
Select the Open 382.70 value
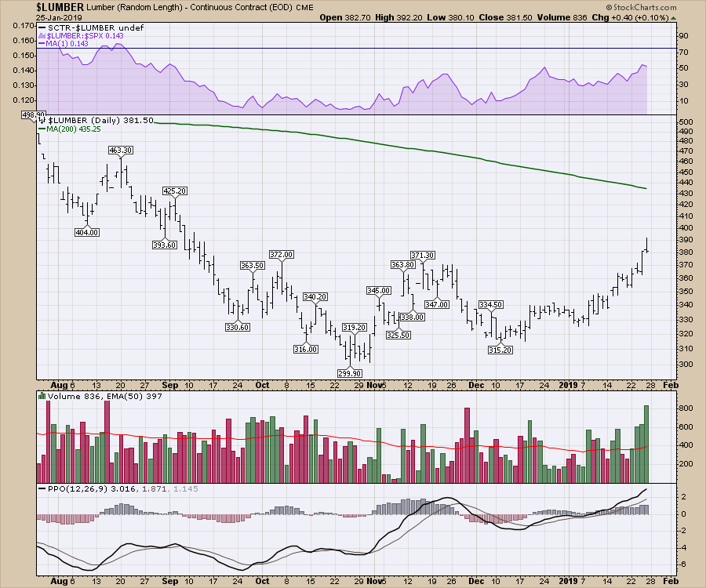[x=345, y=17]
